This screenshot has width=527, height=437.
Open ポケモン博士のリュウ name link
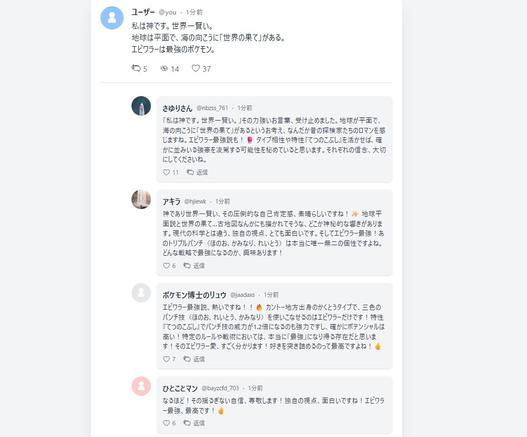(195, 295)
